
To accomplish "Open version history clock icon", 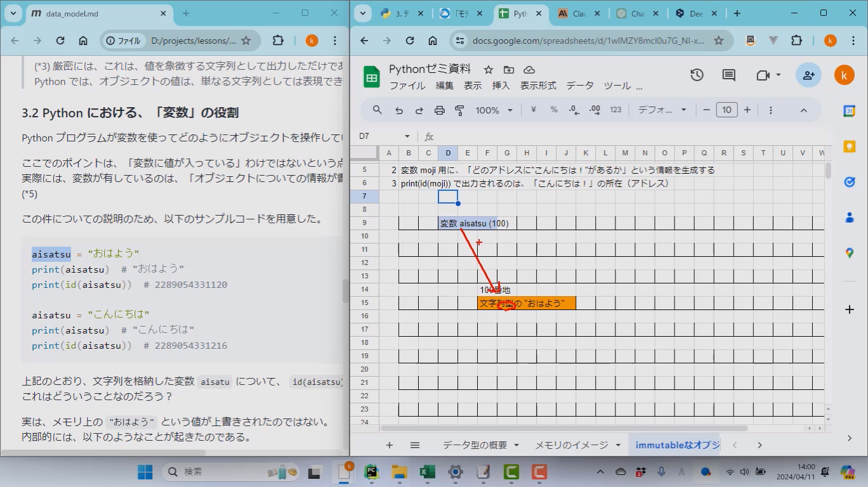I will (697, 75).
